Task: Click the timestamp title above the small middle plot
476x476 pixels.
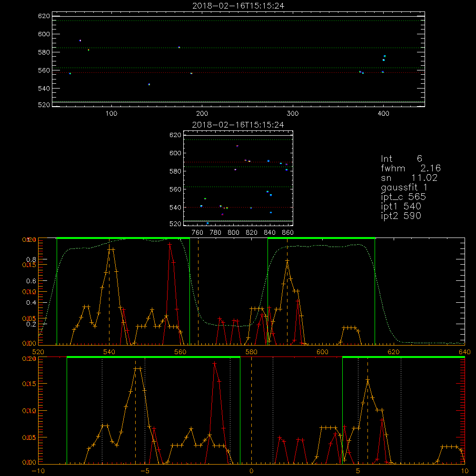Action: click(238, 125)
